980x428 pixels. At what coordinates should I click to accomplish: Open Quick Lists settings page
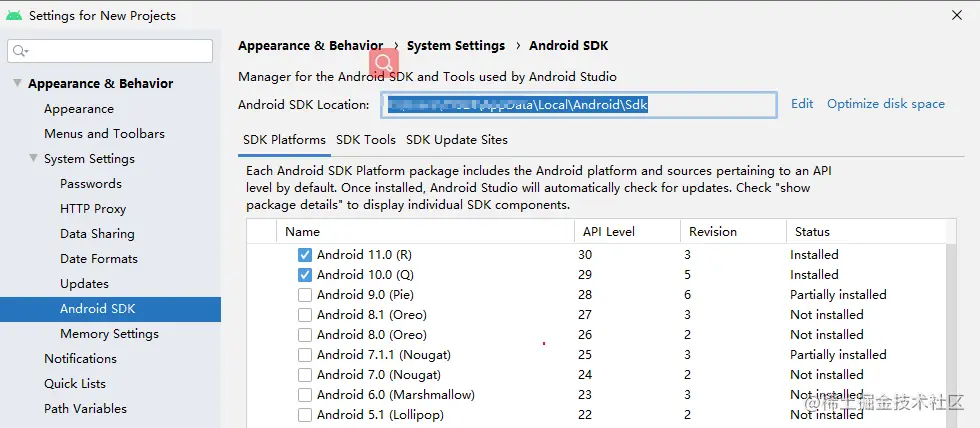[x=75, y=384]
